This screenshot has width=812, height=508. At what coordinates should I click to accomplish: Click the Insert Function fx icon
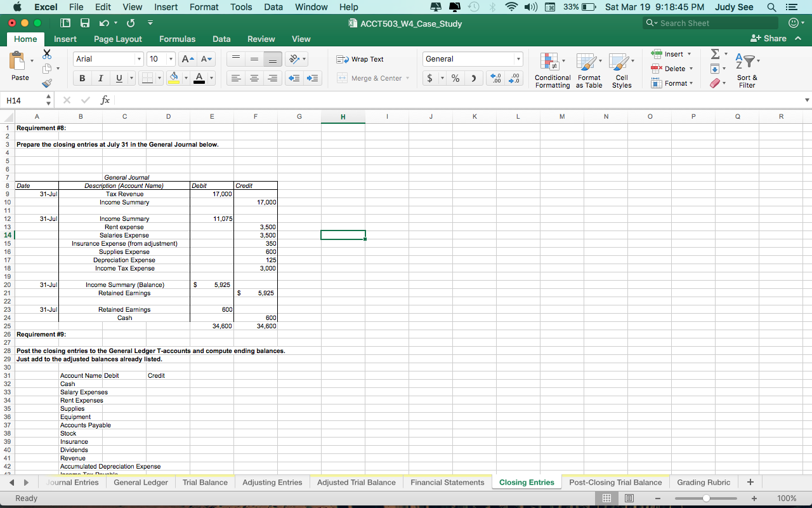105,100
